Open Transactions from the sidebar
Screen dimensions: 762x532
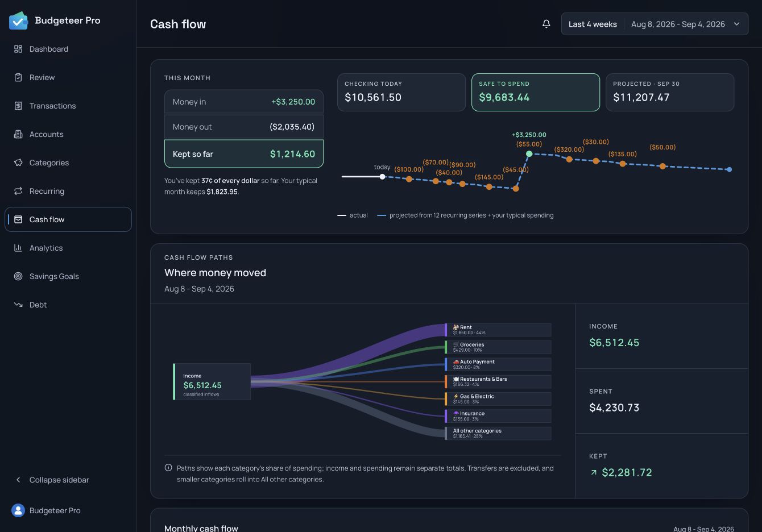68,106
